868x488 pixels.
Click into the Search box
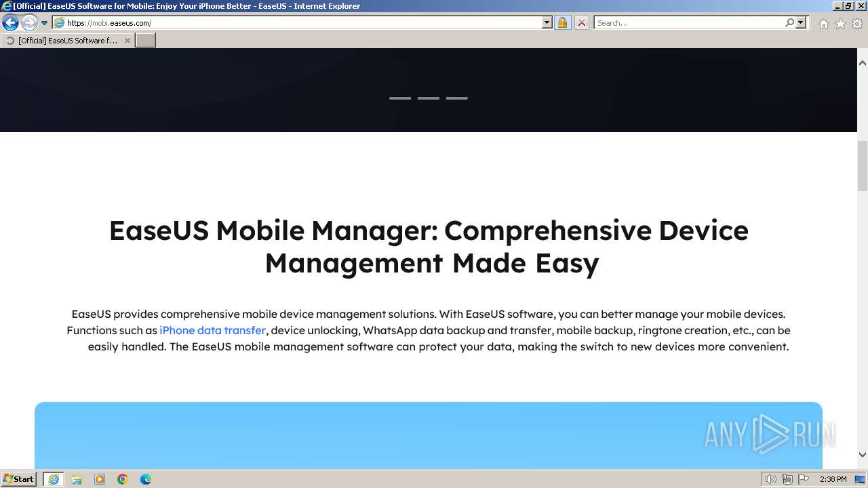tap(688, 23)
